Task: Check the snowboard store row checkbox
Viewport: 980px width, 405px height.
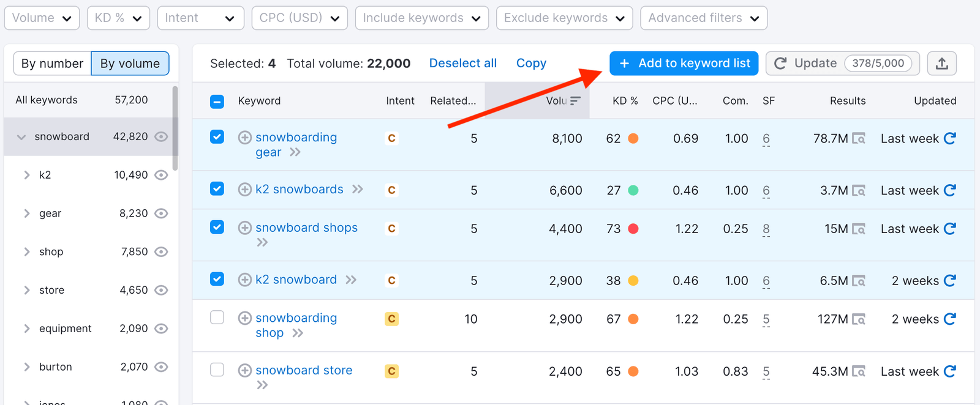Action: [217, 370]
